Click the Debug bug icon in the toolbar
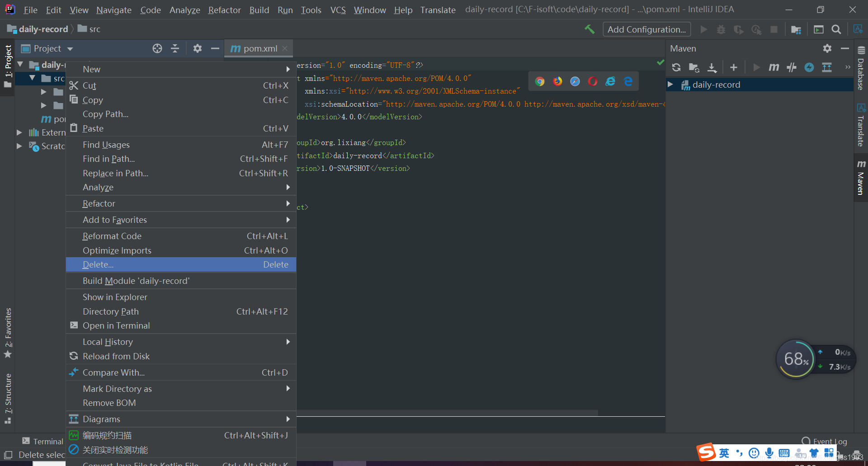868x466 pixels. (721, 29)
